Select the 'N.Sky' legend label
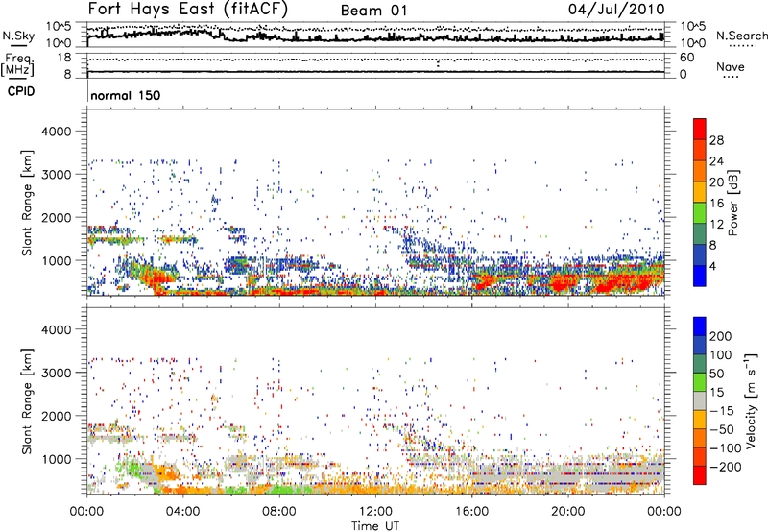 18,36
